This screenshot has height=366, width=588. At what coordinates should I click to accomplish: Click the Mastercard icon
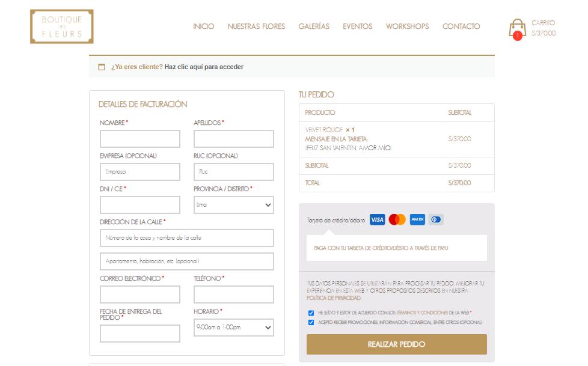click(397, 220)
